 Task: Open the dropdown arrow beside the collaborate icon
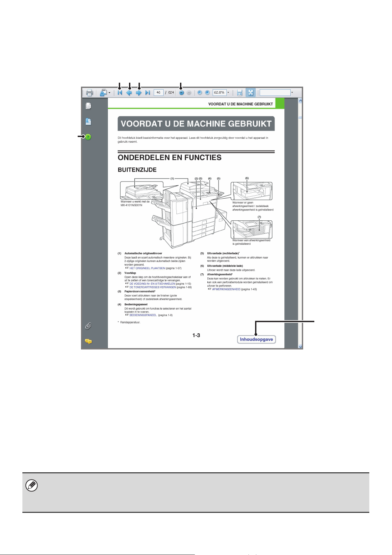tap(110, 93)
